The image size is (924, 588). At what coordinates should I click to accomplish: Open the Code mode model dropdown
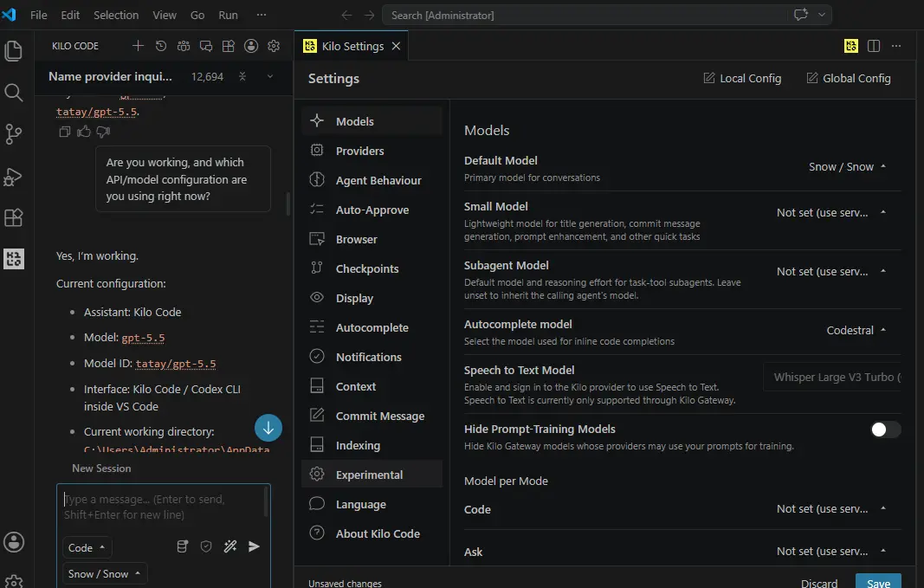coord(830,509)
